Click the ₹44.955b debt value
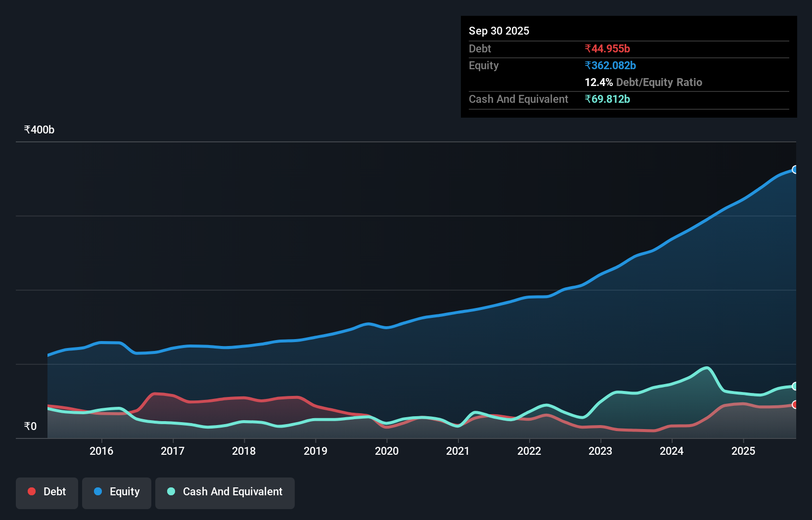Image resolution: width=812 pixels, height=520 pixels. 607,48
